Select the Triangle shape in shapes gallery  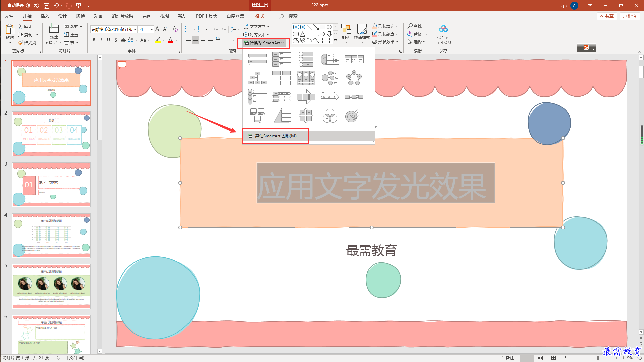click(x=303, y=34)
